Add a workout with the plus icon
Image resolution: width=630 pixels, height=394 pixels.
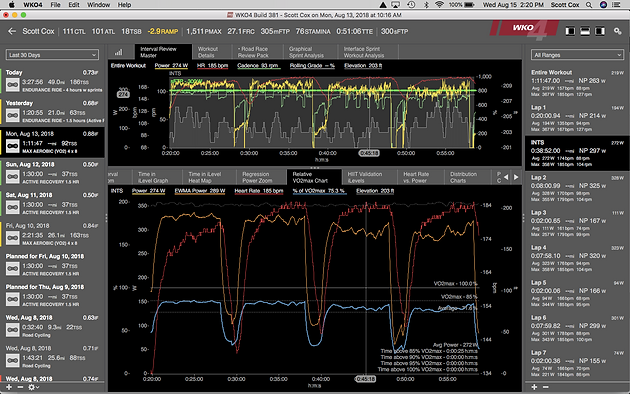point(9,387)
